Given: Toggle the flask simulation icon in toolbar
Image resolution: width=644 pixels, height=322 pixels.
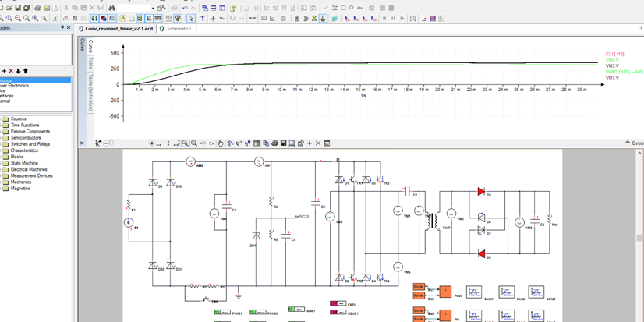Looking at the screenshot, I should pos(323,18).
